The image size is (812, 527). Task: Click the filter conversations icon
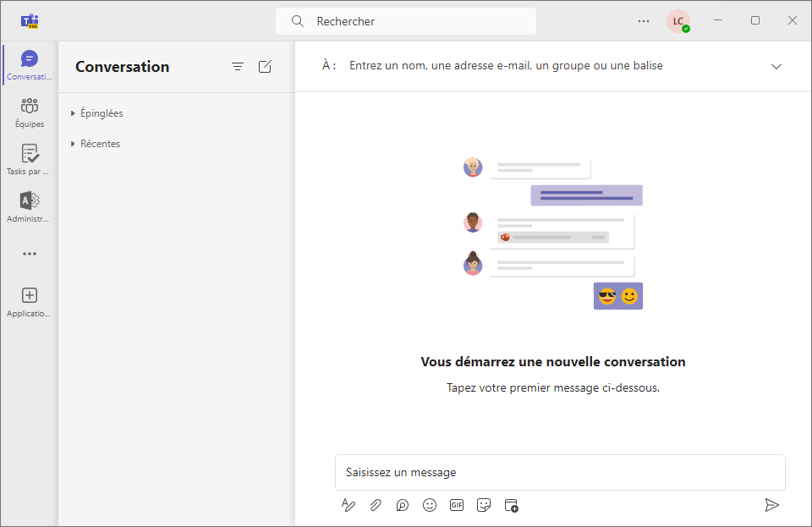238,67
